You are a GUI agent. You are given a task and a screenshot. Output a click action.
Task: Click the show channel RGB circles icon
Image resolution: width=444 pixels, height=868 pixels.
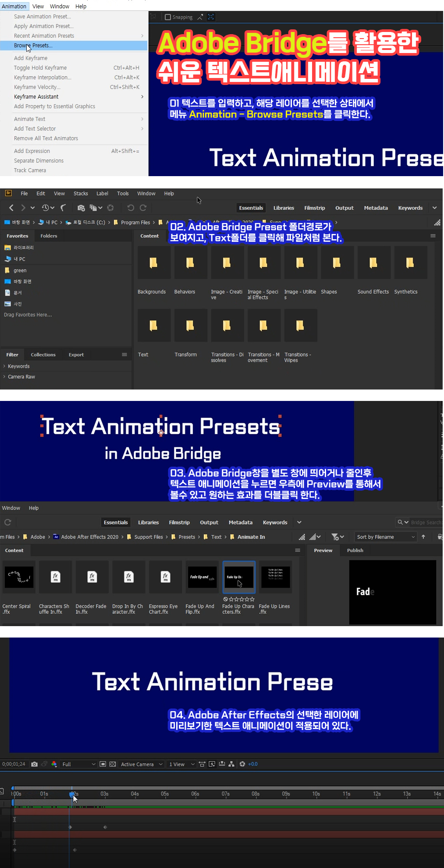(54, 764)
